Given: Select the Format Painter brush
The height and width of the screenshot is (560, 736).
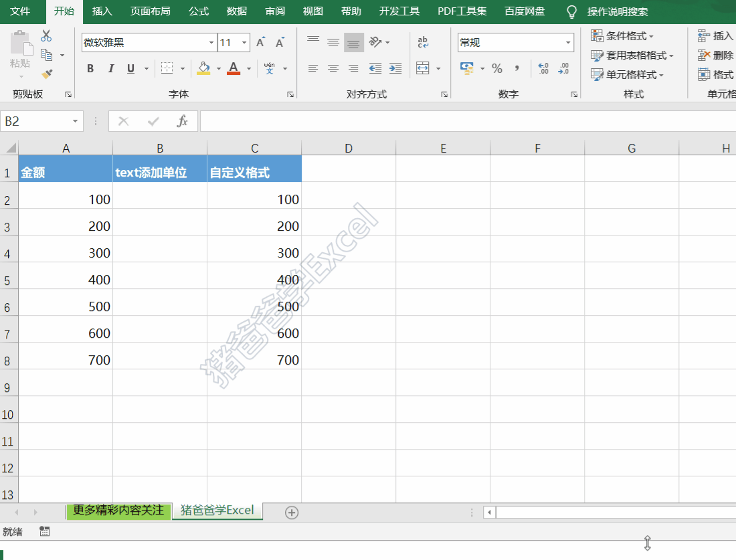Looking at the screenshot, I should [46, 74].
